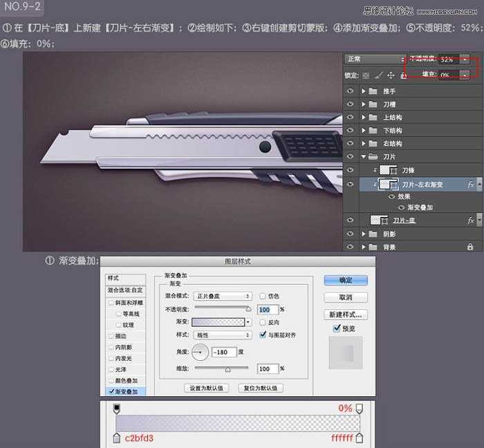Click 缩放 100 input field
This screenshot has height=448, width=484.
click(268, 368)
